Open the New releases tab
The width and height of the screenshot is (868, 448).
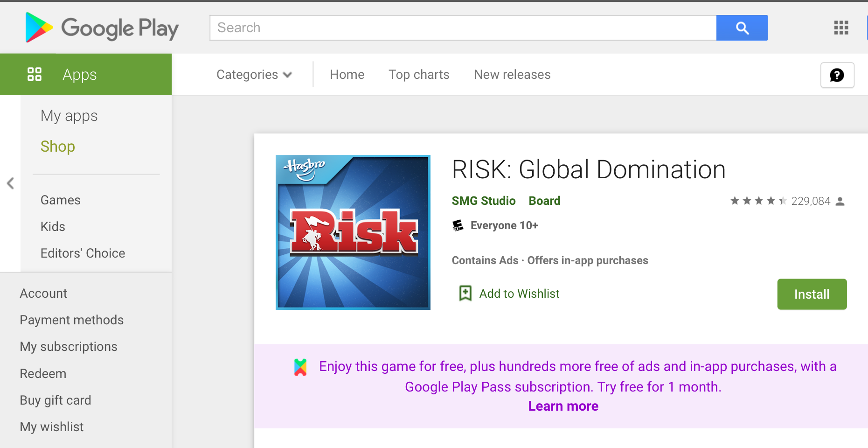click(x=512, y=75)
